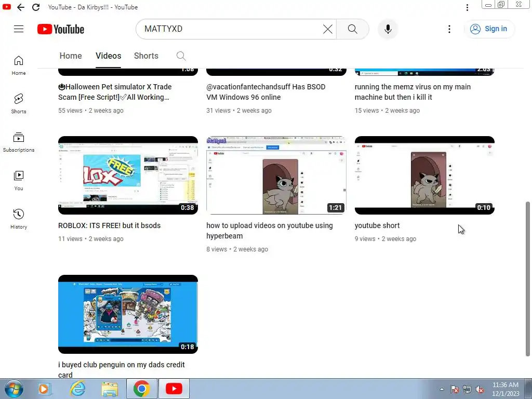This screenshot has height=399, width=532.
Task: Click the 15 views • 2 weeks ago text
Action: click(387, 111)
